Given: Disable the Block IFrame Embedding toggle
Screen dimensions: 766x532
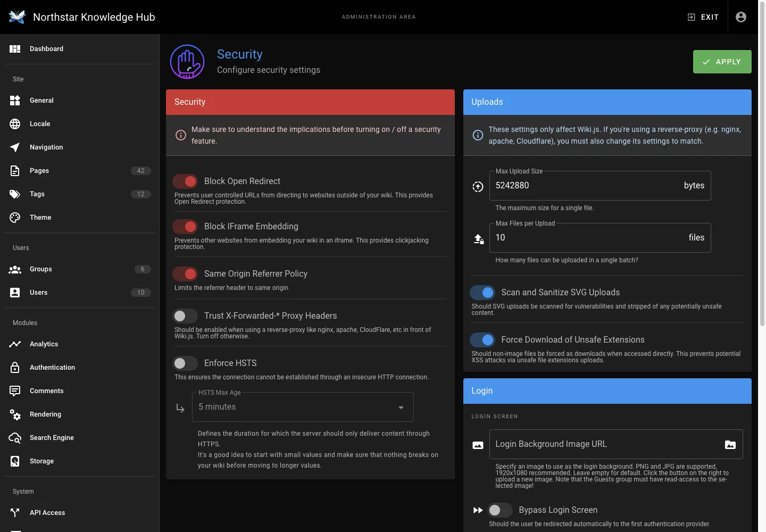Looking at the screenshot, I should click(185, 227).
